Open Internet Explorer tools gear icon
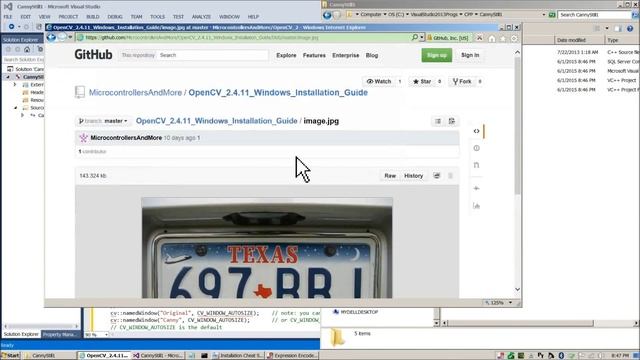 tap(514, 38)
